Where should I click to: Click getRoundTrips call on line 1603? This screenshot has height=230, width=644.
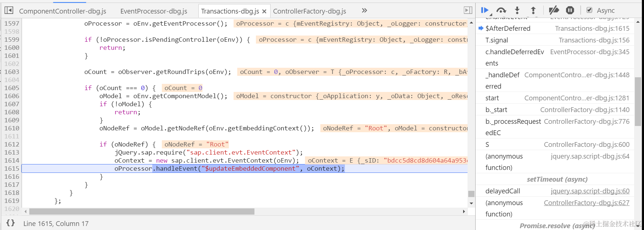pos(181,72)
